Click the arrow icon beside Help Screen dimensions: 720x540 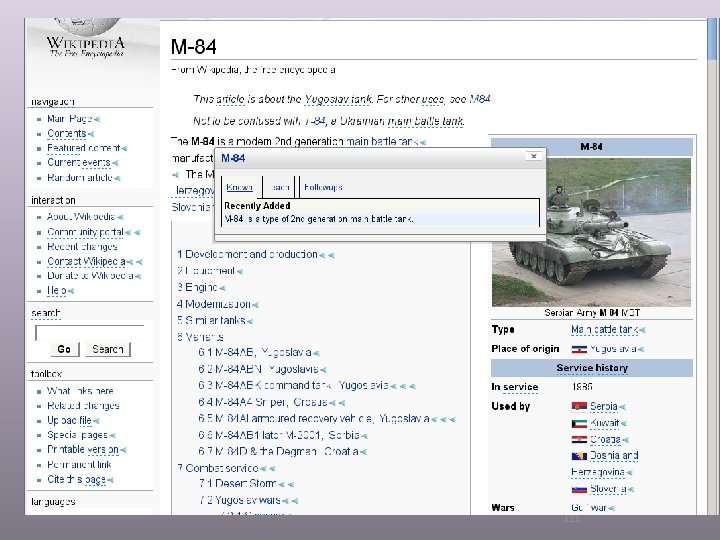point(70,291)
